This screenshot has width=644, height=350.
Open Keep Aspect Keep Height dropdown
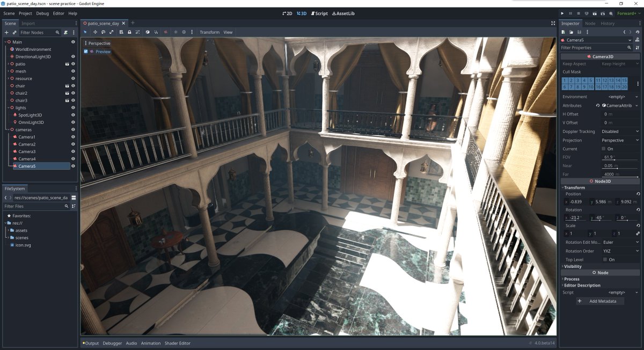coord(620,64)
